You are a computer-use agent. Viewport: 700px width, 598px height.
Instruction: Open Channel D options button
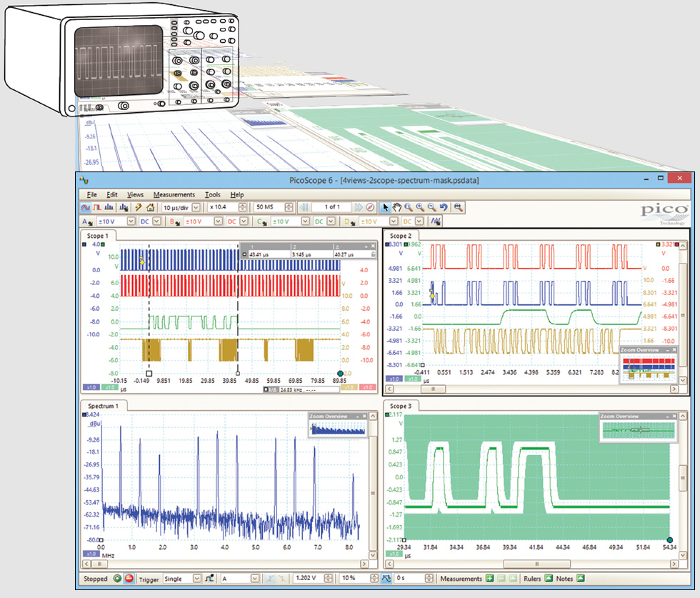(x=349, y=221)
